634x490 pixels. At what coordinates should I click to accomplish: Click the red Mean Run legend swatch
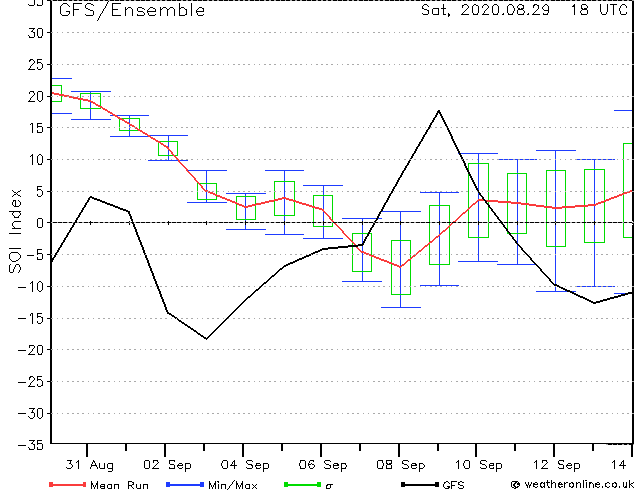pos(67,484)
